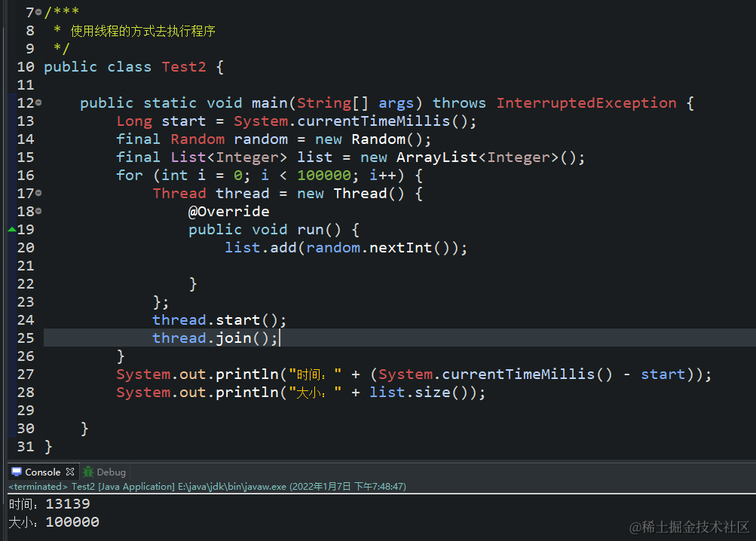Click the start variable at end of line 27
Image resolution: width=756 pixels, height=541 pixels.
pyautogui.click(x=663, y=374)
